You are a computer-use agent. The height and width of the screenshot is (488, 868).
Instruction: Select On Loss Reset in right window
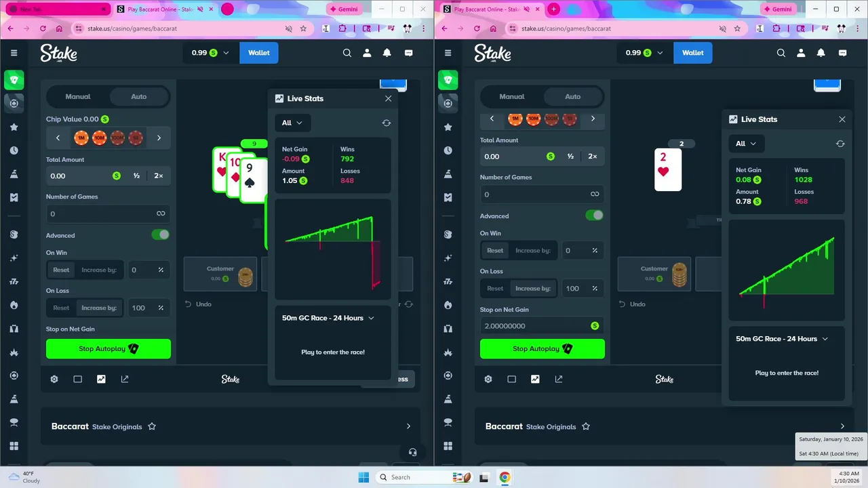pos(495,288)
